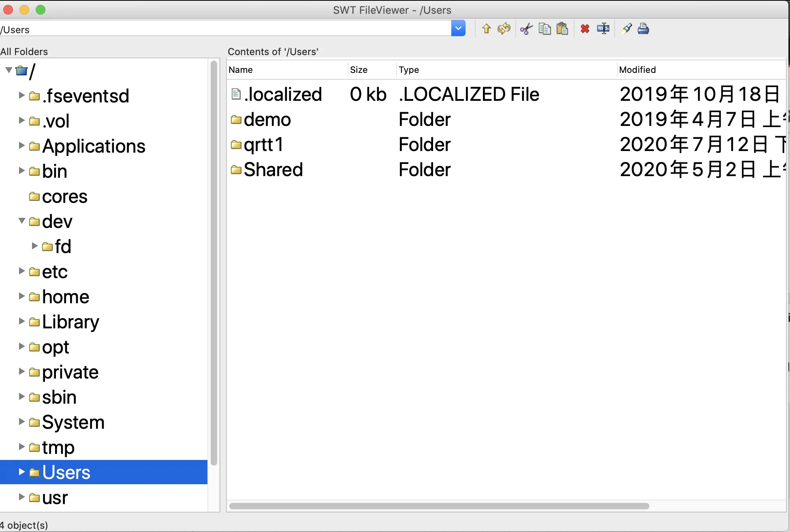Sort by the Name column header

(241, 70)
